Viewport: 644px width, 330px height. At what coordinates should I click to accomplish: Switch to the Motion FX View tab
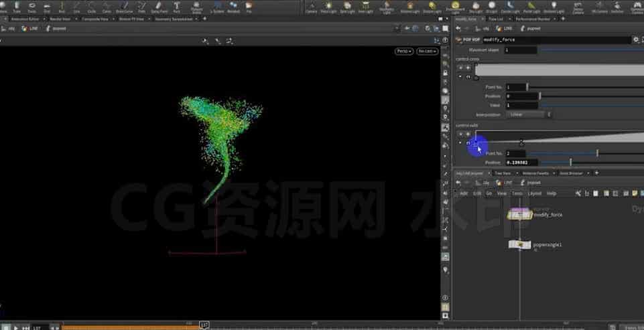131,19
